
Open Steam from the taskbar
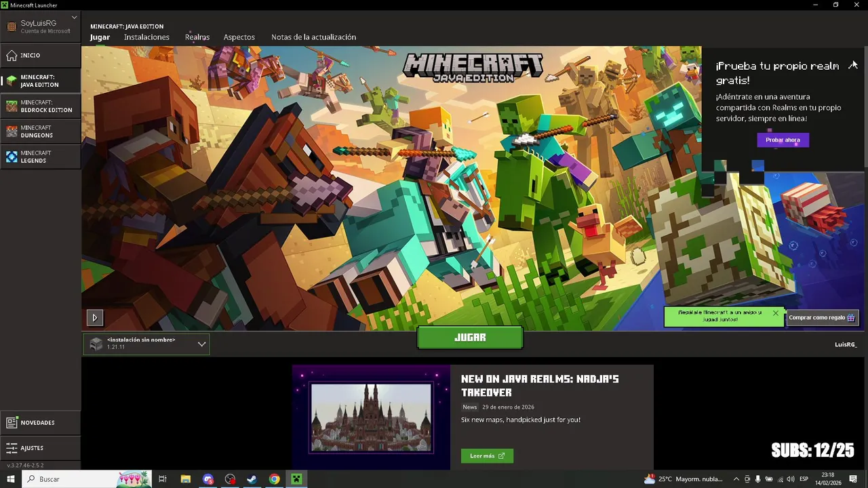click(252, 479)
